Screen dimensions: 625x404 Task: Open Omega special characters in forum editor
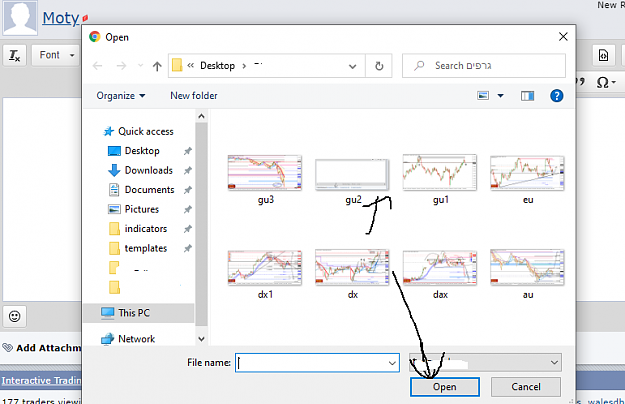point(606,82)
